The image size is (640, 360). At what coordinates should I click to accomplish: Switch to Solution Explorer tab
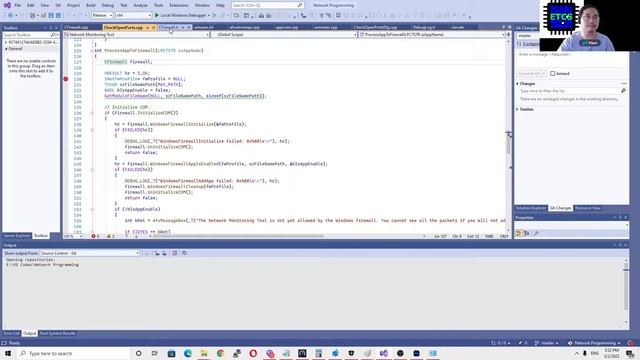[530, 208]
